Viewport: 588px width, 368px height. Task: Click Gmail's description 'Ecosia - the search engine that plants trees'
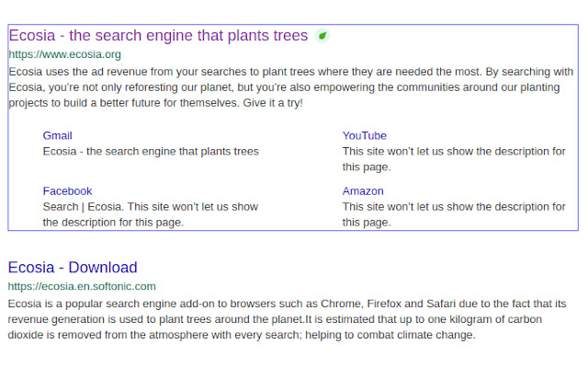pyautogui.click(x=151, y=151)
